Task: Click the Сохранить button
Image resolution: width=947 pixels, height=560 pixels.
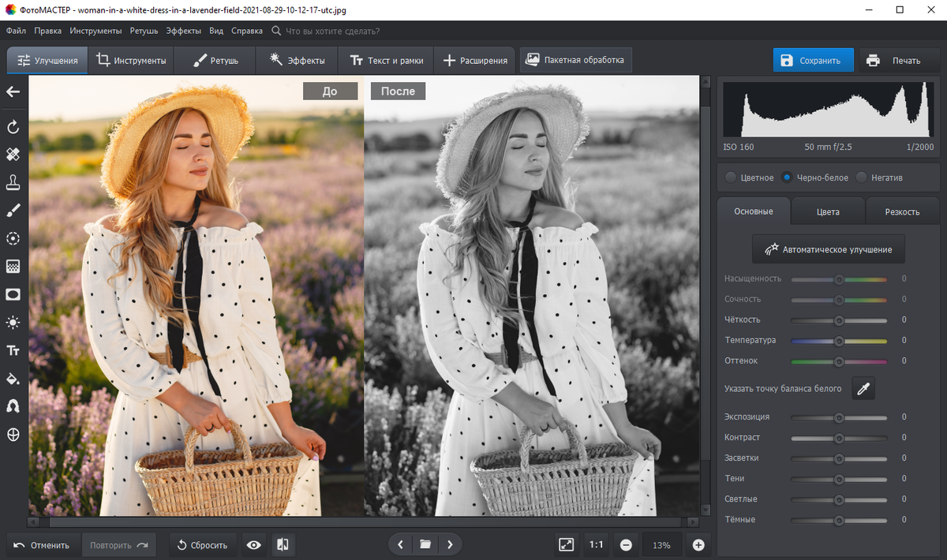Action: (x=813, y=60)
